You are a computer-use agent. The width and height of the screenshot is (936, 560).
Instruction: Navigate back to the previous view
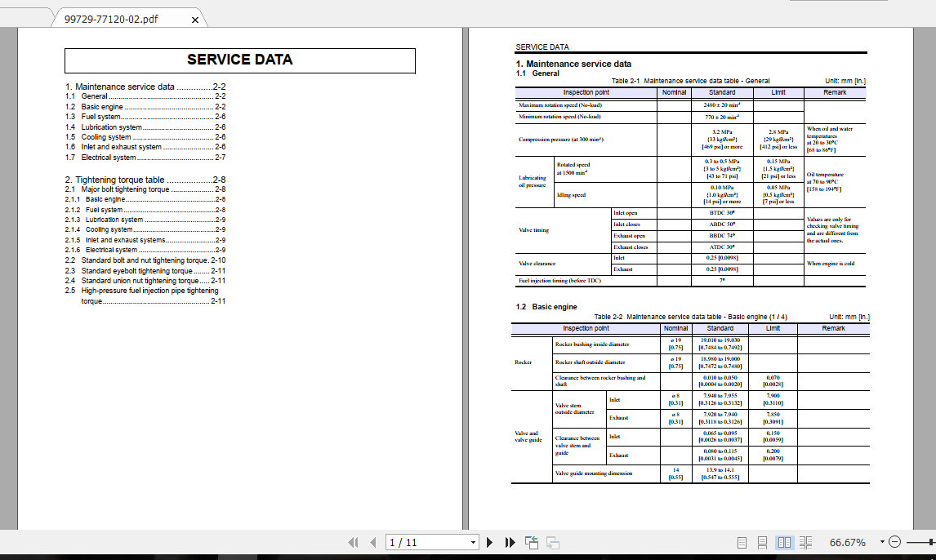click(531, 541)
